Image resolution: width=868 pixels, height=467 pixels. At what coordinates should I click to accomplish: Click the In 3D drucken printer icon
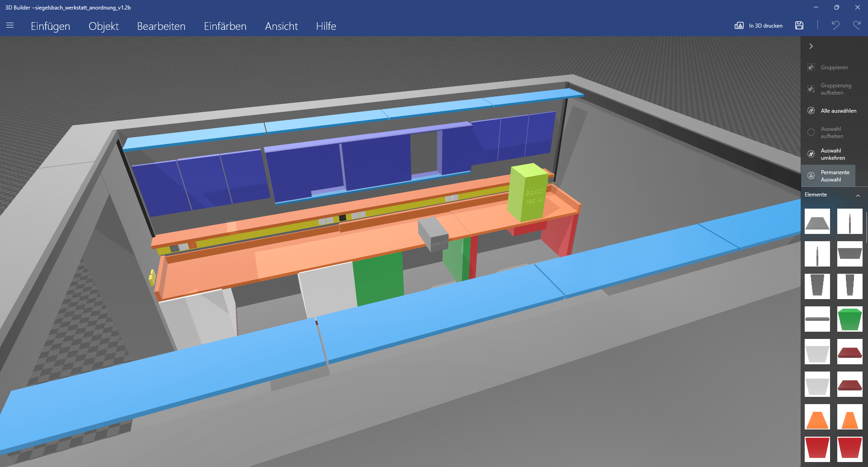(739, 26)
